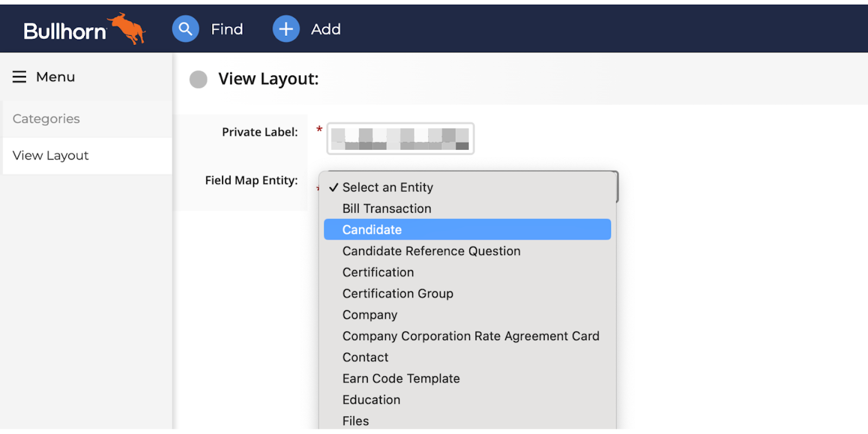Image resolution: width=868 pixels, height=434 pixels.
Task: Pick Contact from the entity list
Action: [x=365, y=358]
